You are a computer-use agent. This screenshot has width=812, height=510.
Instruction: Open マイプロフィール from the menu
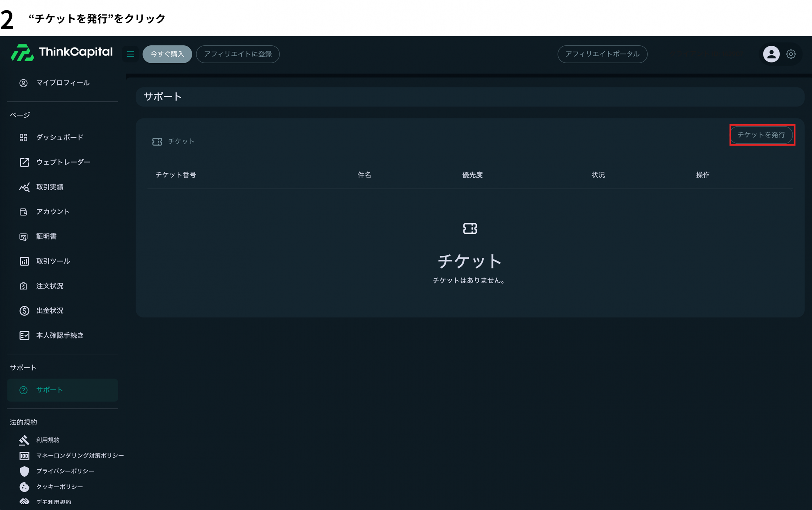(x=63, y=83)
